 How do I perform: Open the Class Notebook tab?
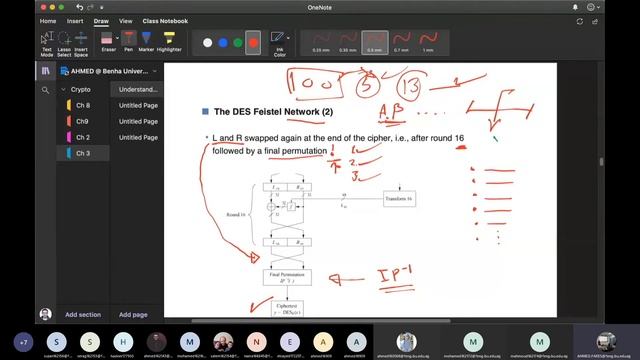165,21
